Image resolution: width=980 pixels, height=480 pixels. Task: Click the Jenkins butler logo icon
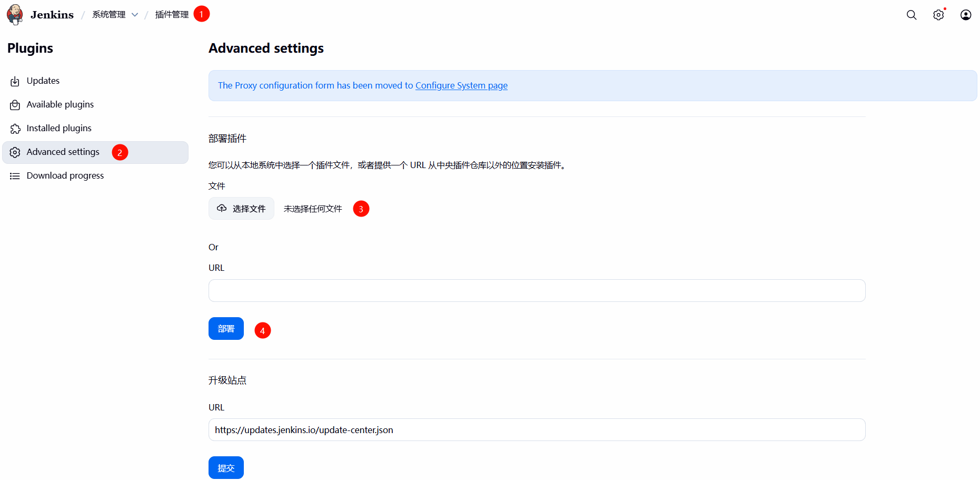point(15,15)
